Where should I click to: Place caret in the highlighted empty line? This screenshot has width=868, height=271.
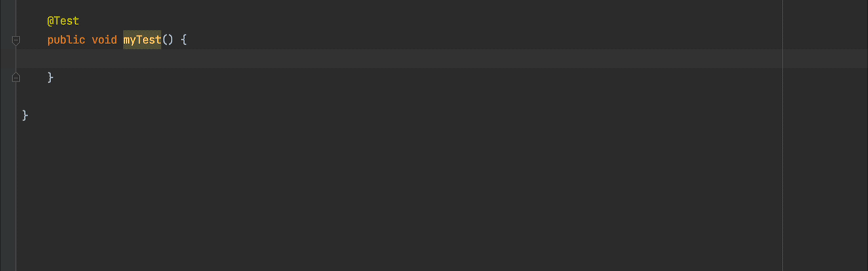(400, 59)
